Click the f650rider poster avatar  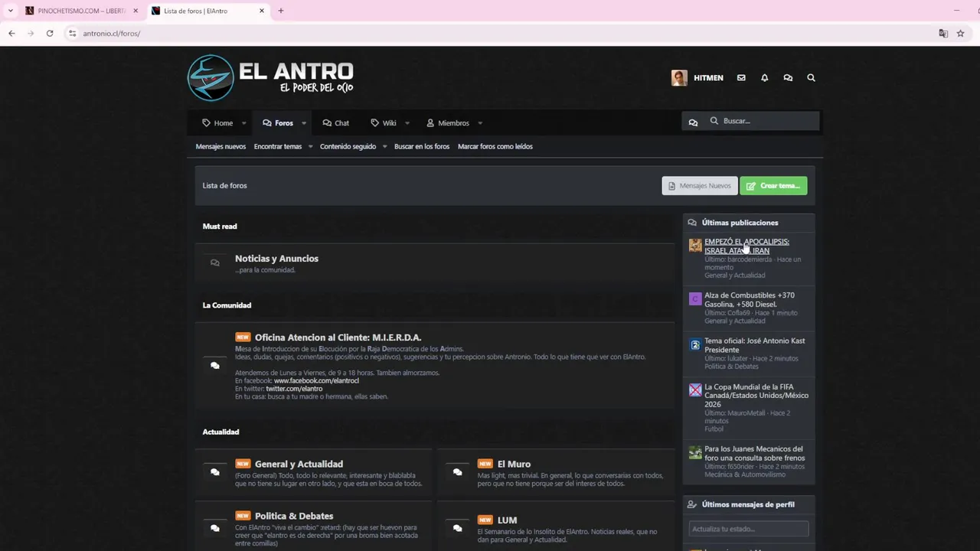[695, 452]
